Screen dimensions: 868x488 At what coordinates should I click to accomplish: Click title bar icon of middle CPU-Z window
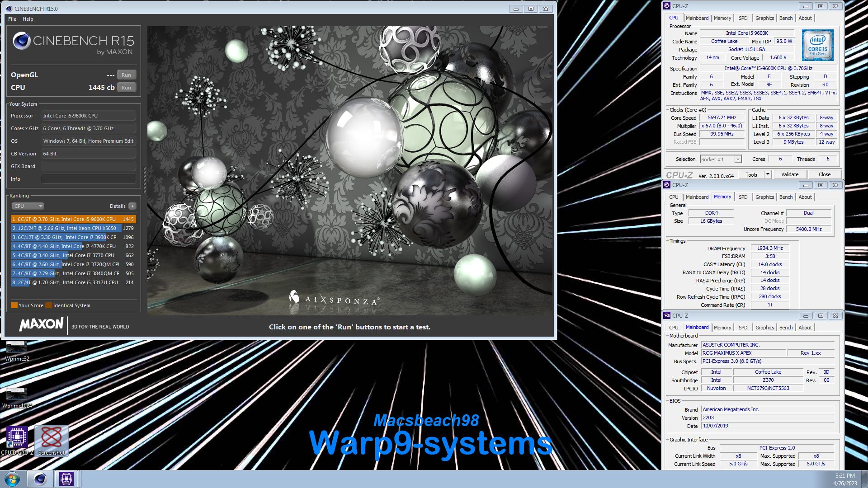pyautogui.click(x=667, y=185)
